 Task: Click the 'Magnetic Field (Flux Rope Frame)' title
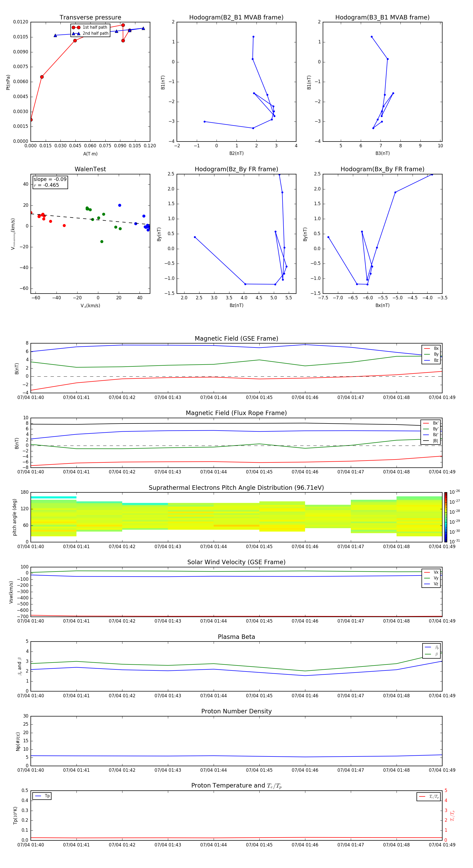236,413
